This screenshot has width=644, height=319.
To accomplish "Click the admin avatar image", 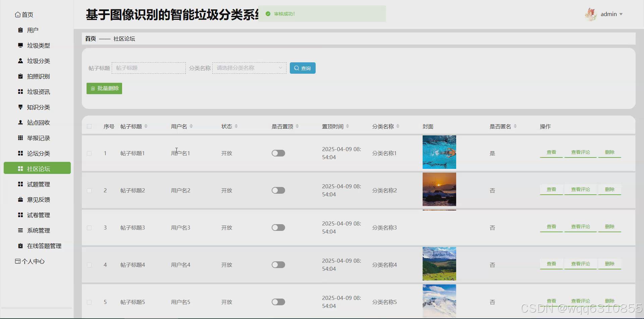I will tap(591, 14).
